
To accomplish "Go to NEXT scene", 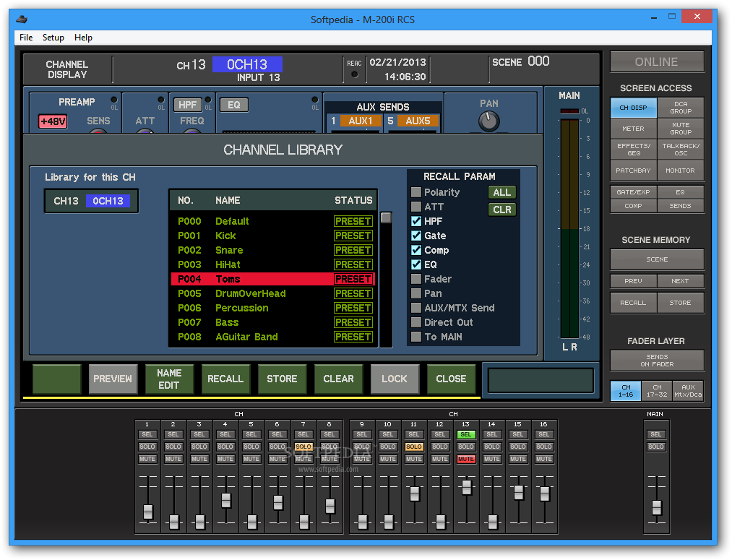I will (680, 281).
